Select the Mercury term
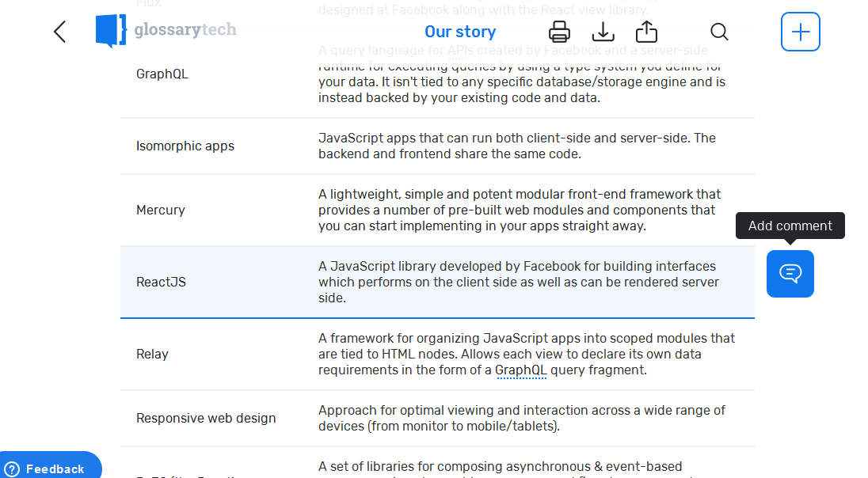Viewport: 868px width, 478px height. 161,211
